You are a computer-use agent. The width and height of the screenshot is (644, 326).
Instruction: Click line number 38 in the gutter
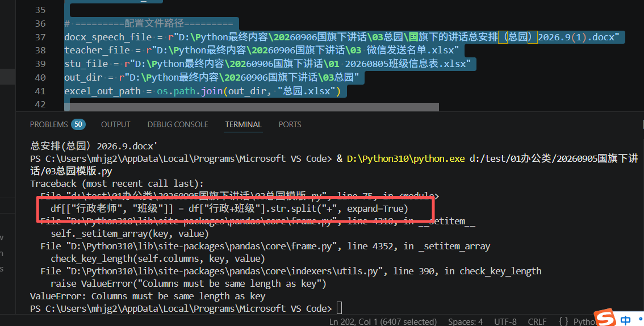click(40, 50)
